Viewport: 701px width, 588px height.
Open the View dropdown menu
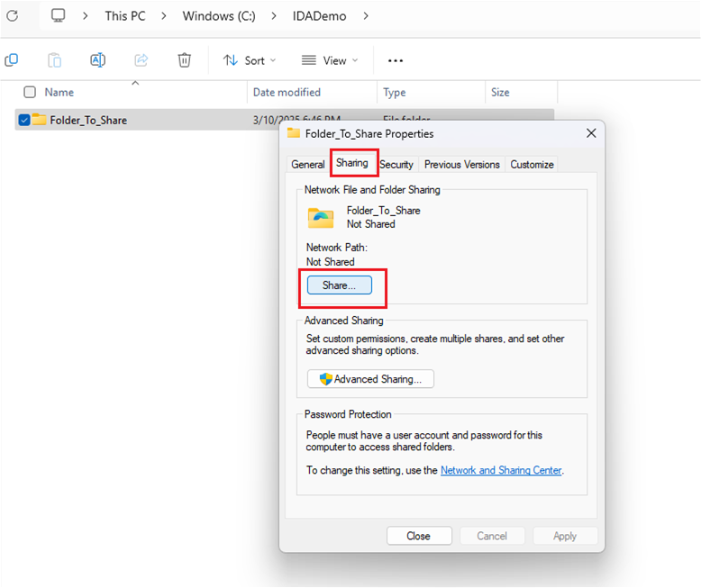coord(330,60)
